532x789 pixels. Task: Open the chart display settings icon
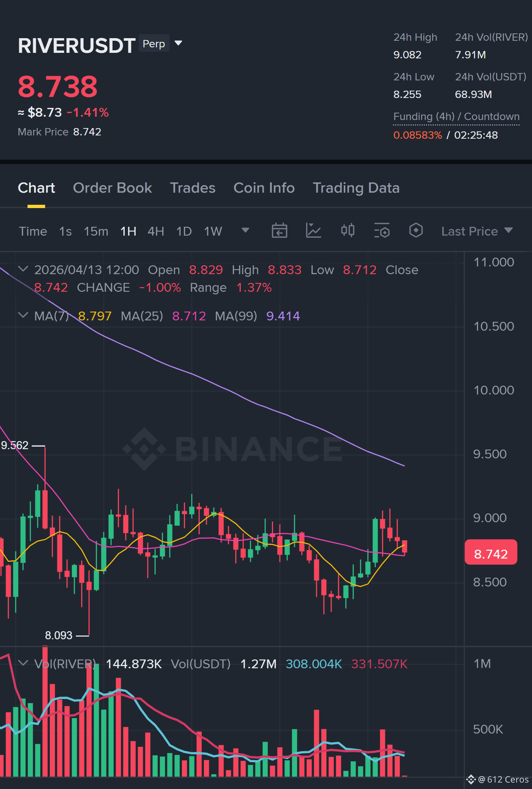tap(382, 231)
